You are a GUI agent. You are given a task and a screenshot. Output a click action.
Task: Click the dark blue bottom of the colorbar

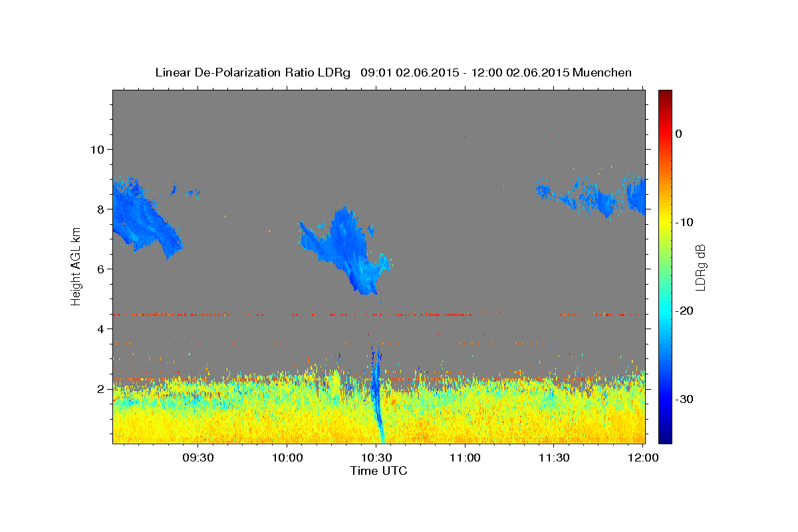tap(665, 436)
